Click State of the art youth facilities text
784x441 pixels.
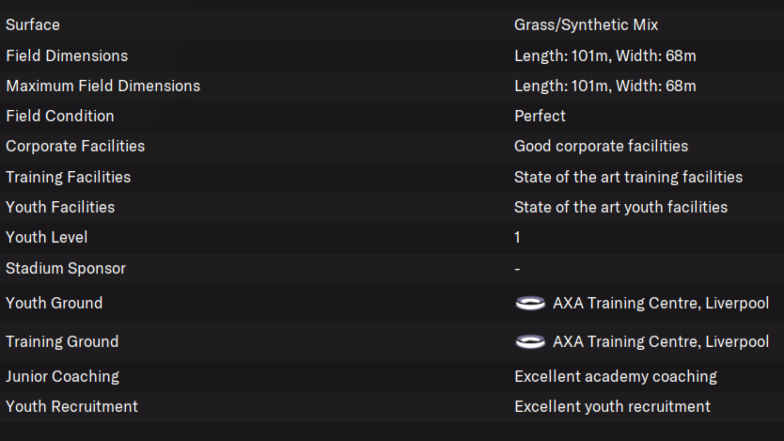(x=620, y=207)
